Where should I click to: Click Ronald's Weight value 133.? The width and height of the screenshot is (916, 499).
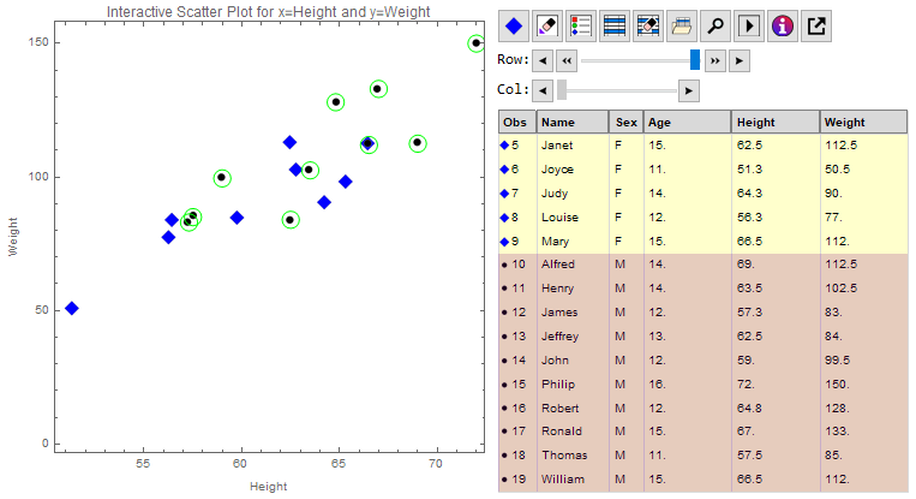coord(837,431)
